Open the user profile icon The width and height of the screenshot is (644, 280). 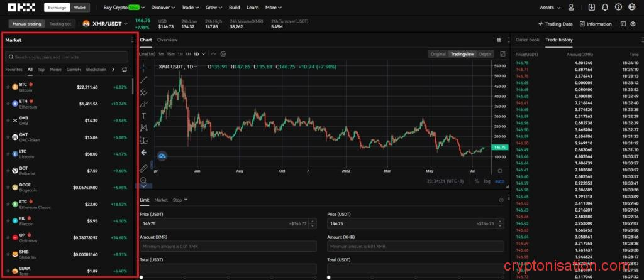point(571,8)
